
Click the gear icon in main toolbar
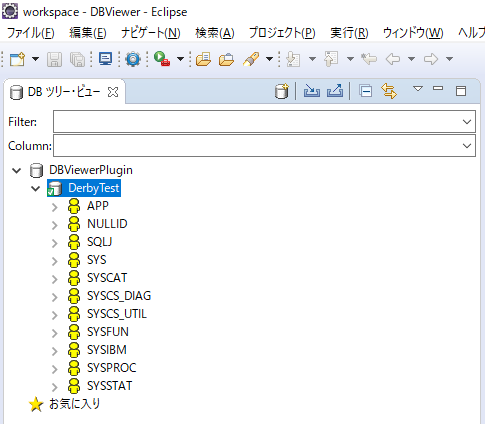coord(133,60)
